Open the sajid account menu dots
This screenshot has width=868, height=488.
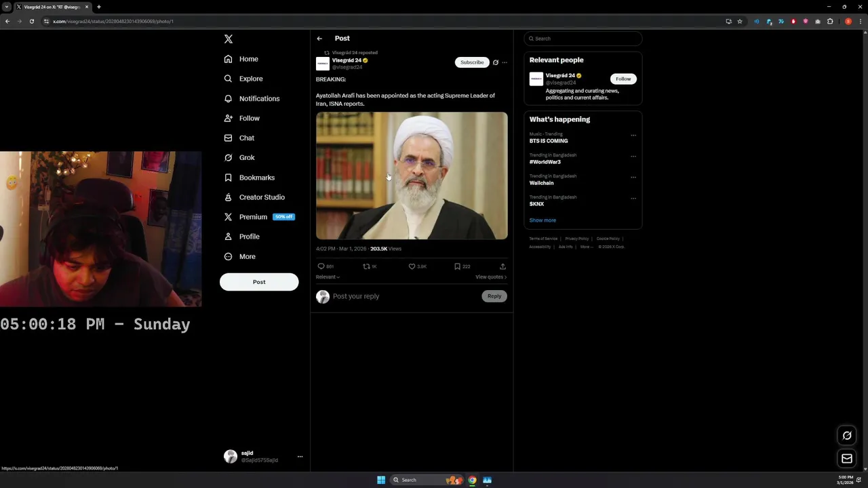click(300, 457)
